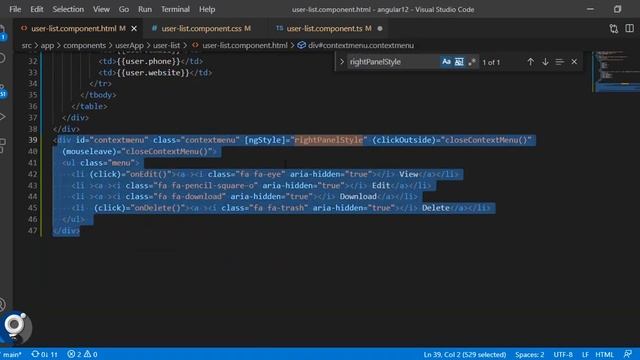Open Run and Debug activity icon
Image resolution: width=640 pixels, height=360 pixels.
[3, 117]
